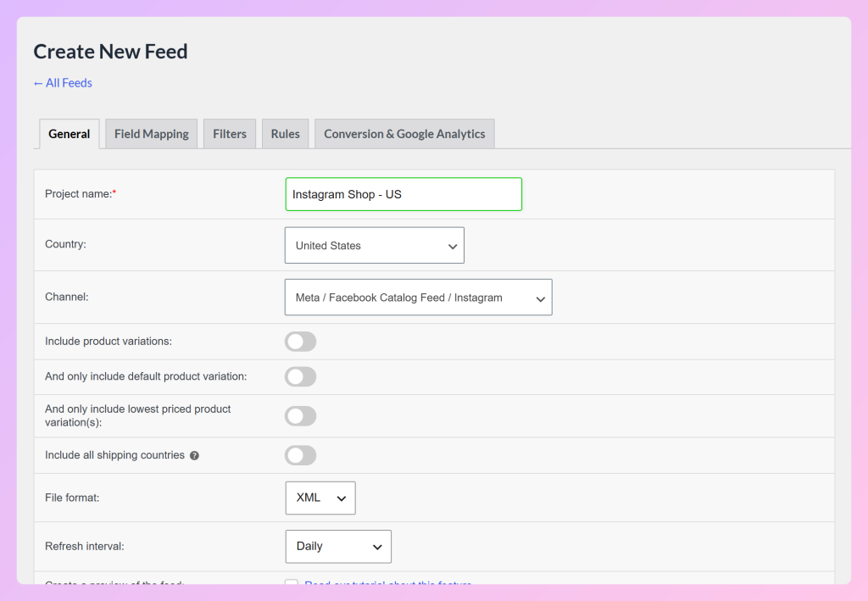868x601 pixels.
Task: Click the Create New Feed heading
Action: pyautogui.click(x=111, y=52)
